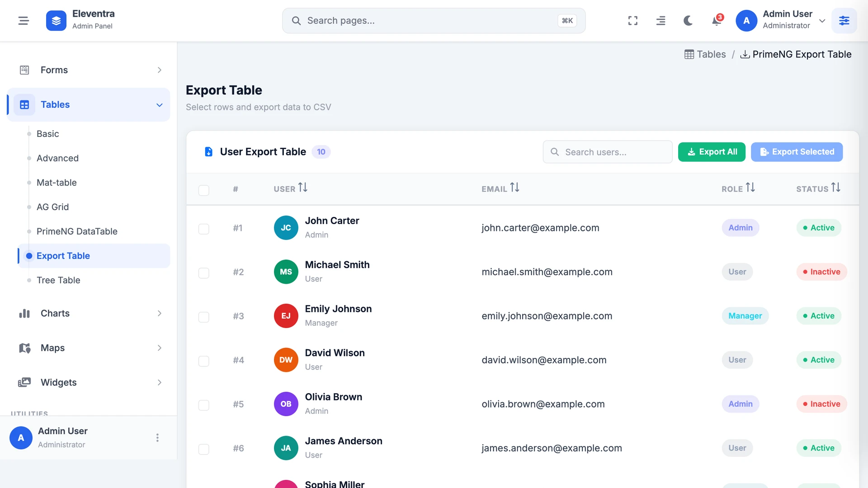
Task: Click the MS avatar for Michael Smith
Action: (286, 272)
